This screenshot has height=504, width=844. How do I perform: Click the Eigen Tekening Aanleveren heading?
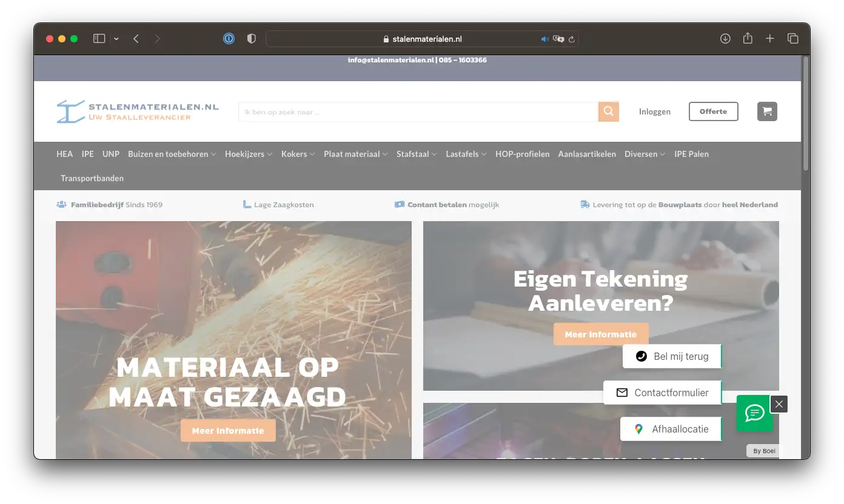click(601, 290)
